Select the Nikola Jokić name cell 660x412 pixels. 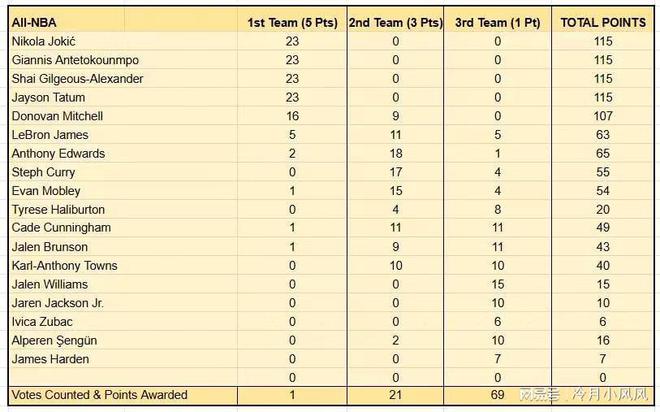(x=122, y=41)
